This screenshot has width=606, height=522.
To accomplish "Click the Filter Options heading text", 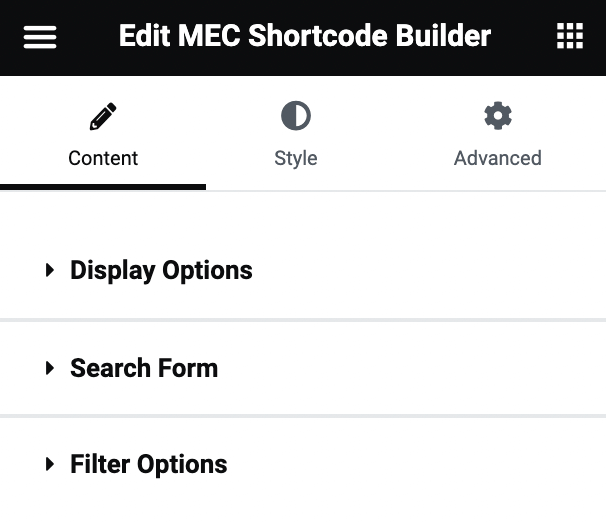I will pos(149,464).
